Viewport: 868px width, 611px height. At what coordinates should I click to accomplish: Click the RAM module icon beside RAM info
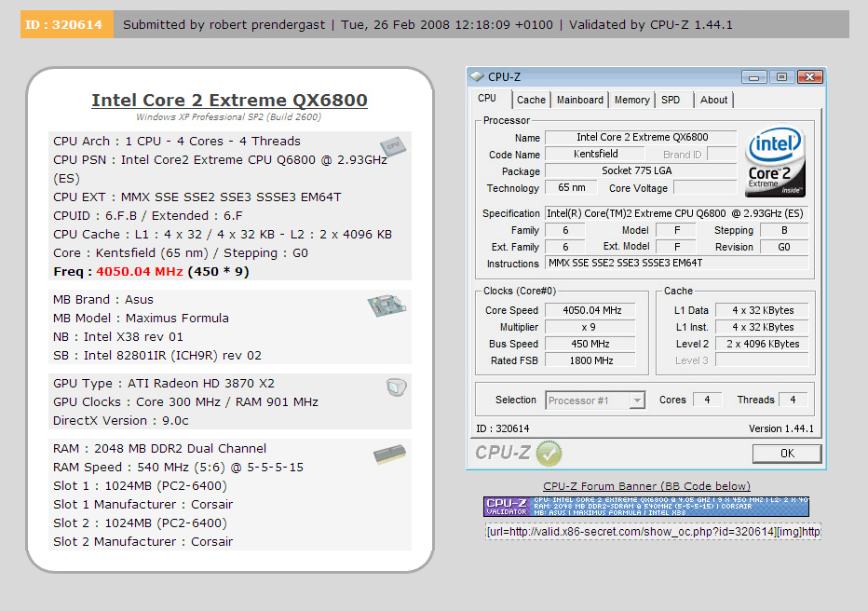(x=389, y=455)
